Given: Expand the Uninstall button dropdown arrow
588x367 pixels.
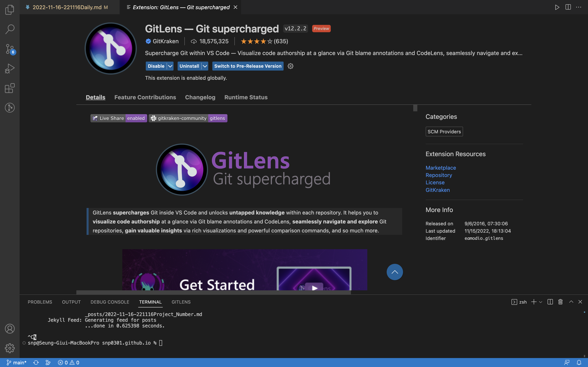Looking at the screenshot, I should [x=205, y=66].
